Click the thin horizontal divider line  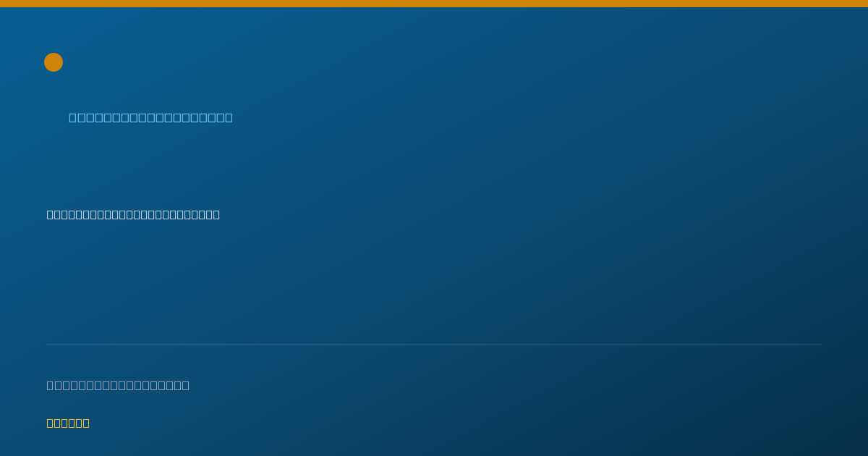click(x=434, y=345)
